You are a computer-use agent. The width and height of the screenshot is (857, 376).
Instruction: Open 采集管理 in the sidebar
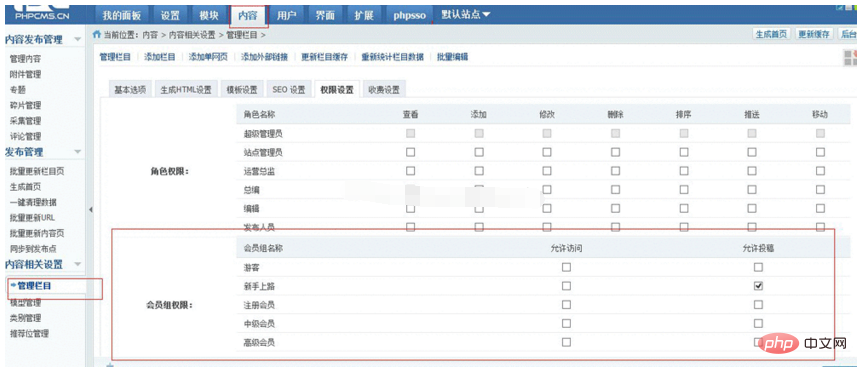(25, 121)
